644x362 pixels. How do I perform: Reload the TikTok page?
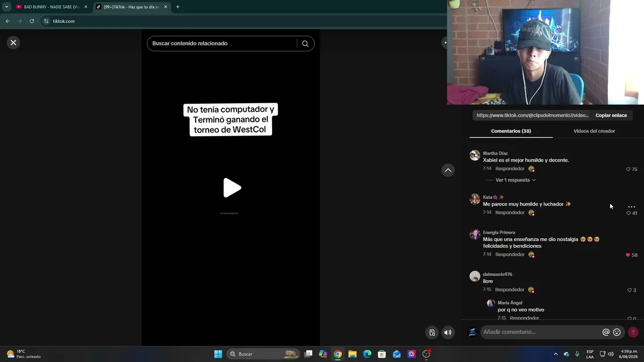(32, 21)
